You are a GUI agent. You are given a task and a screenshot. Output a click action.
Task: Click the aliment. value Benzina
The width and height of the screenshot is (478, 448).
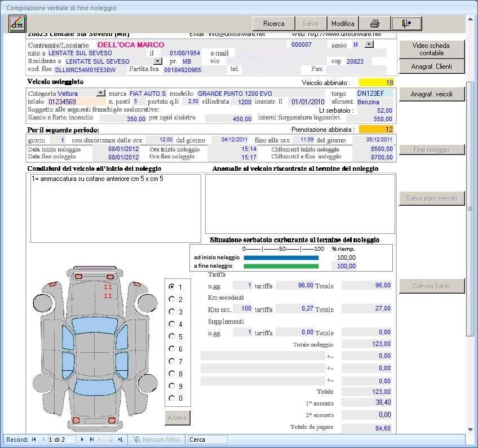coord(368,102)
